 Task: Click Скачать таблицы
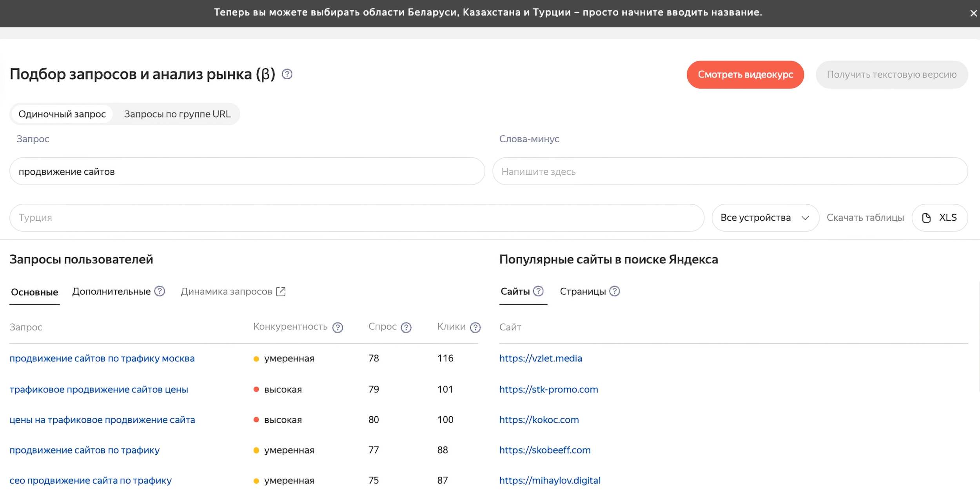866,218
